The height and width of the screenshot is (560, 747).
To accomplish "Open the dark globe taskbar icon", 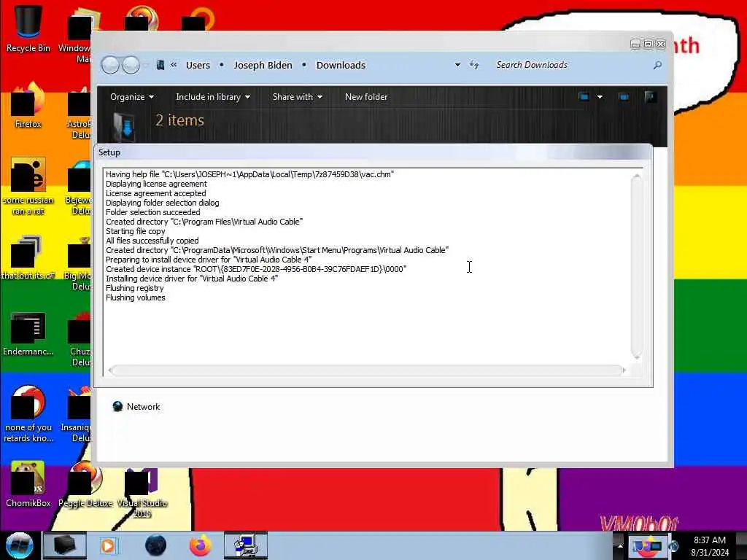I will point(156,545).
